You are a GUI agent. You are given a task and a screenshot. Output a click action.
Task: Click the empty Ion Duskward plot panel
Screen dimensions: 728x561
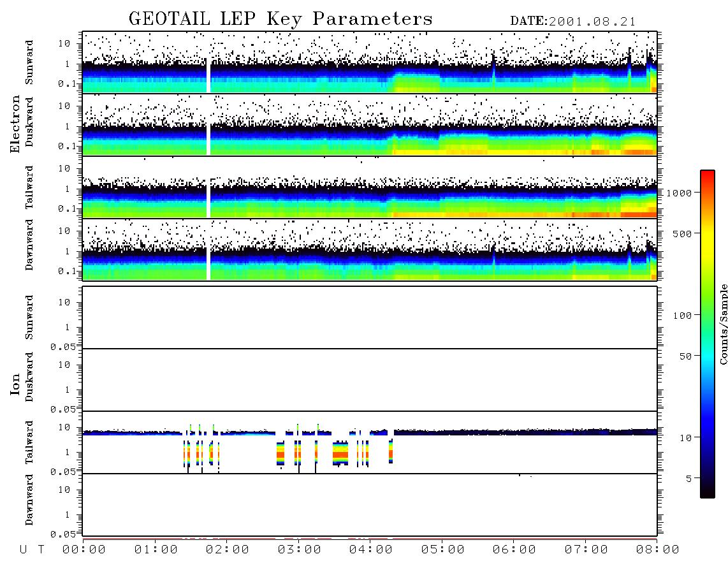coord(370,380)
